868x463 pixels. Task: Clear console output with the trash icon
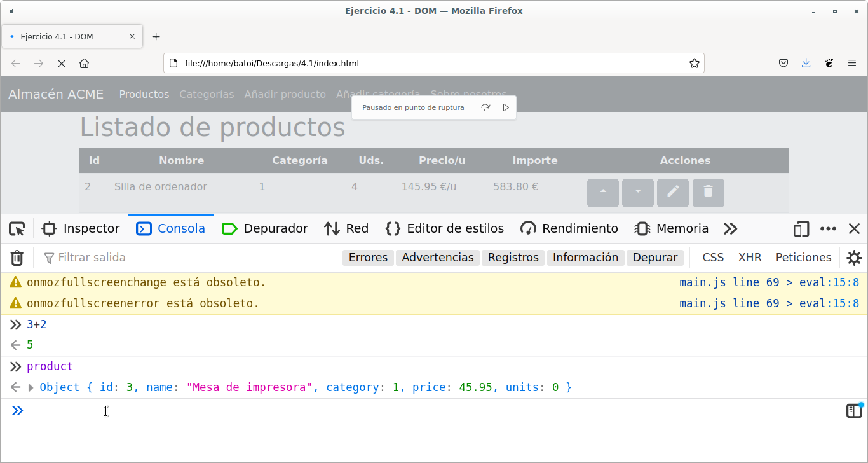(17, 258)
